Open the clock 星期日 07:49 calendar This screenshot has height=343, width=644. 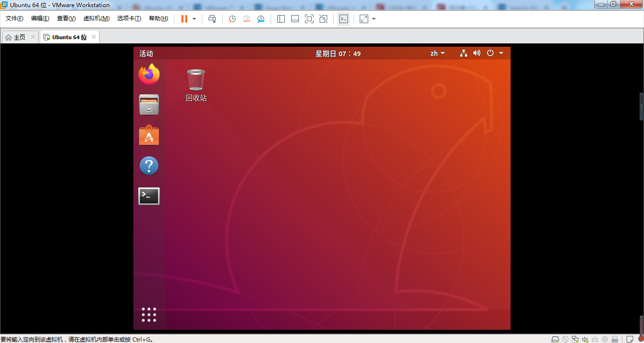(x=338, y=54)
